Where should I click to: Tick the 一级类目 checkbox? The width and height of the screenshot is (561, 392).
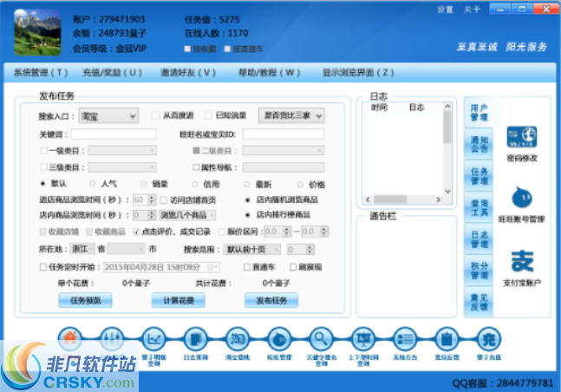43,150
